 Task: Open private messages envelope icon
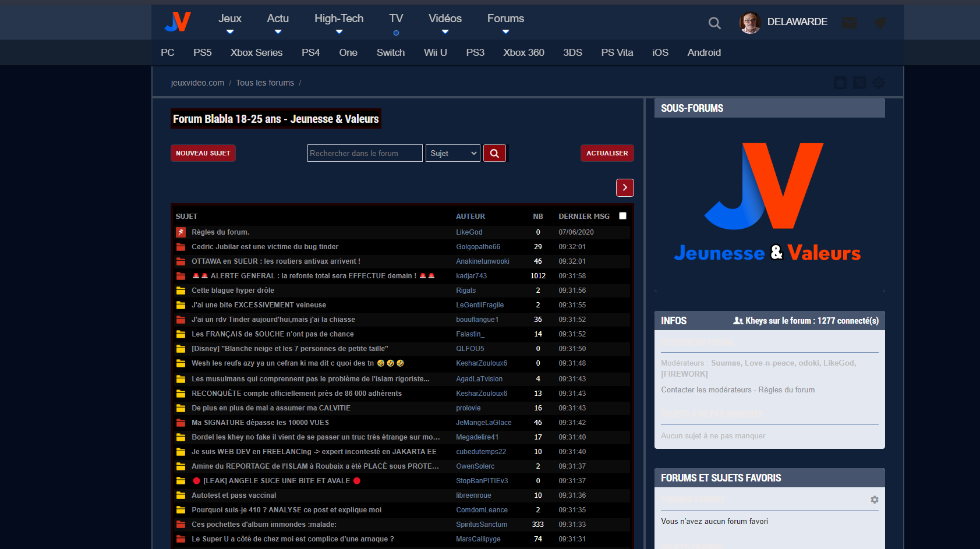pyautogui.click(x=850, y=23)
